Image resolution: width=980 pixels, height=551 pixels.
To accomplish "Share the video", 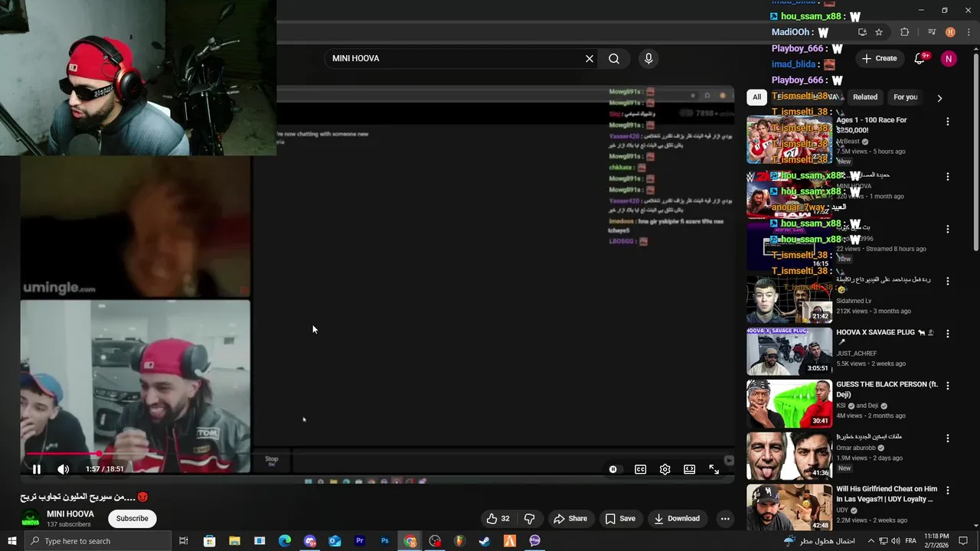I will click(x=570, y=518).
